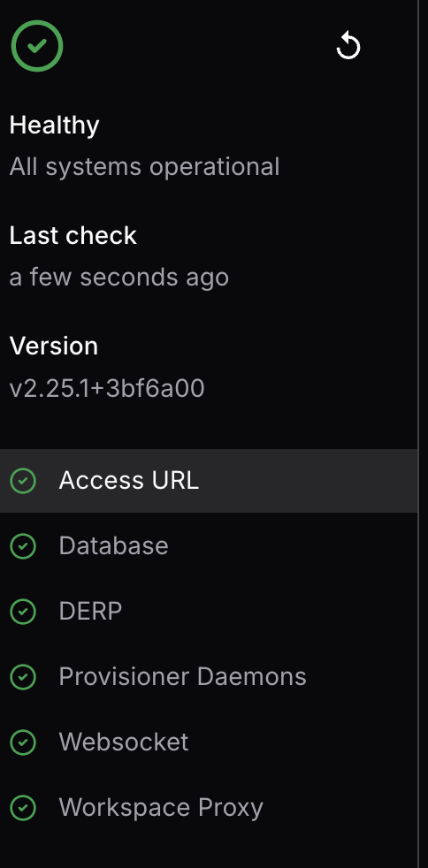This screenshot has width=428, height=868.
Task: Click the green check icon beside Access URL
Action: pos(23,481)
